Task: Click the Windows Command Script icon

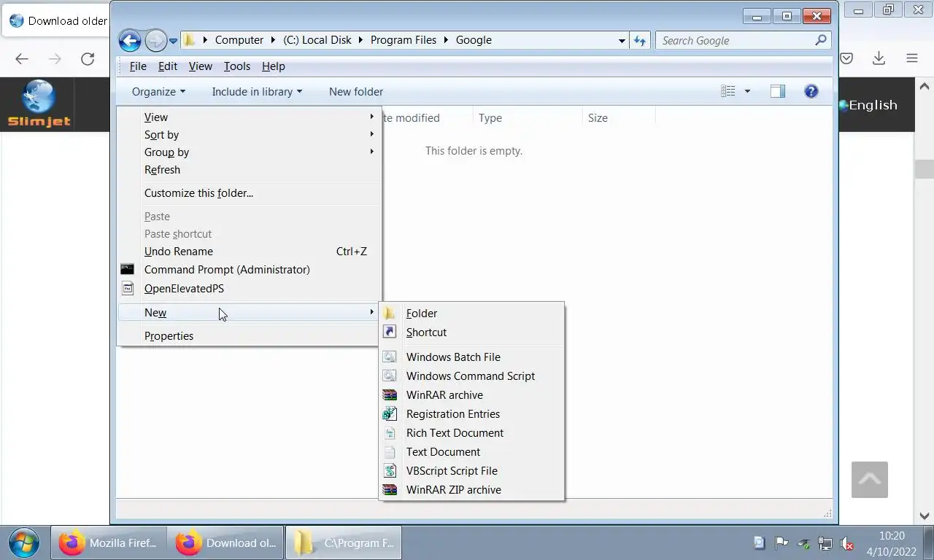Action: point(390,376)
